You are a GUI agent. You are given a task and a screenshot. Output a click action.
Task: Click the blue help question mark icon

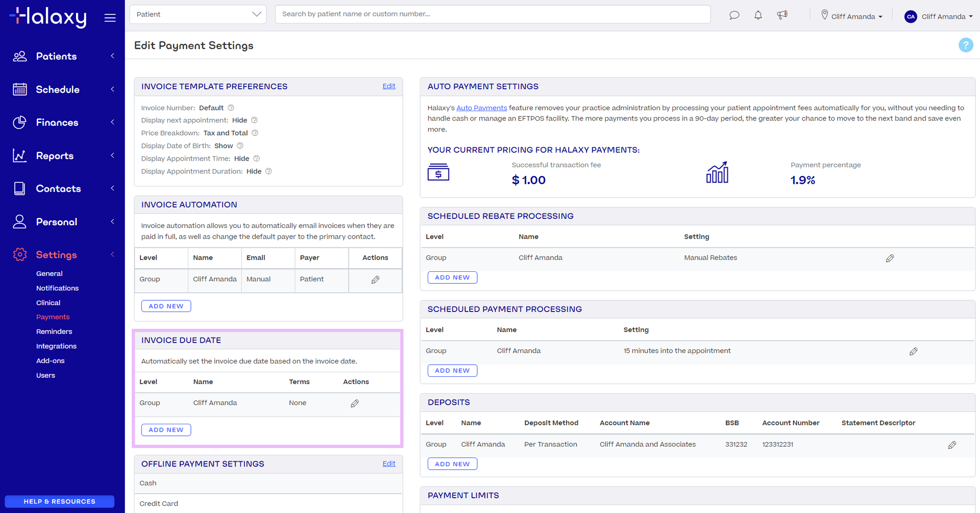pos(965,45)
